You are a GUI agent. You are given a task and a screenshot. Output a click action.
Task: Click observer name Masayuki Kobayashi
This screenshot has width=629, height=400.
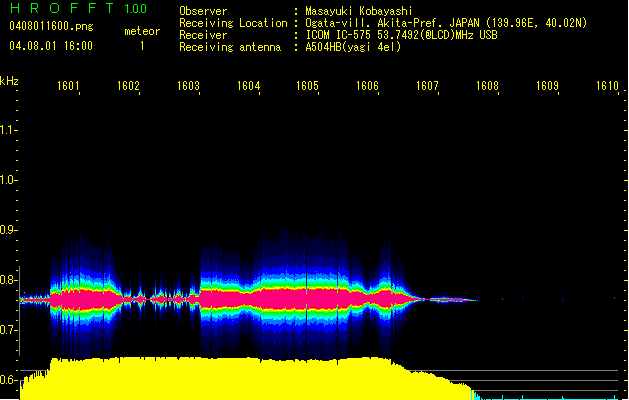pos(359,11)
